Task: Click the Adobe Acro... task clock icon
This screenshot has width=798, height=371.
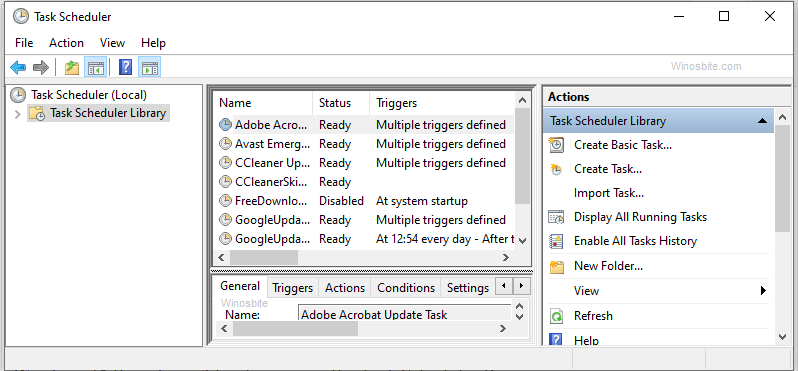Action: 225,125
